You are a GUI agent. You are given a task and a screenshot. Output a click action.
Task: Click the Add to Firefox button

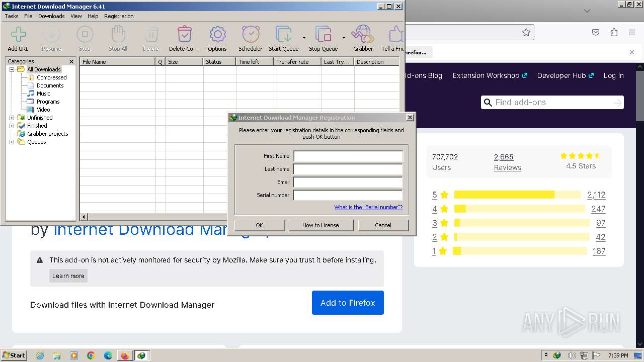(x=348, y=303)
